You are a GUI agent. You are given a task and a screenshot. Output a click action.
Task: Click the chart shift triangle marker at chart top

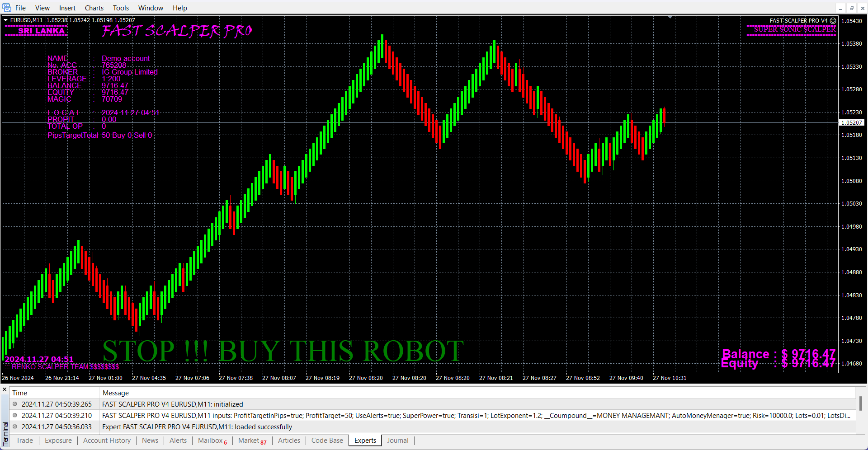670,17
